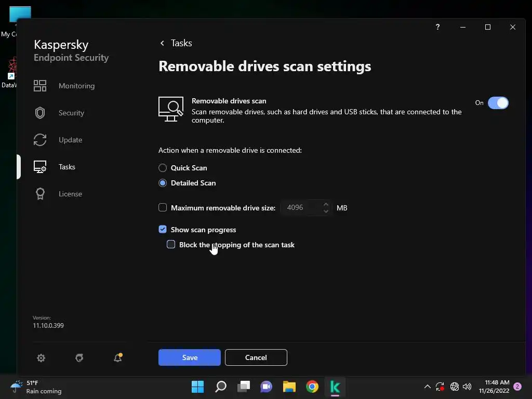Open the Monitoring section
Image resolution: width=532 pixels, height=399 pixels.
click(x=77, y=86)
